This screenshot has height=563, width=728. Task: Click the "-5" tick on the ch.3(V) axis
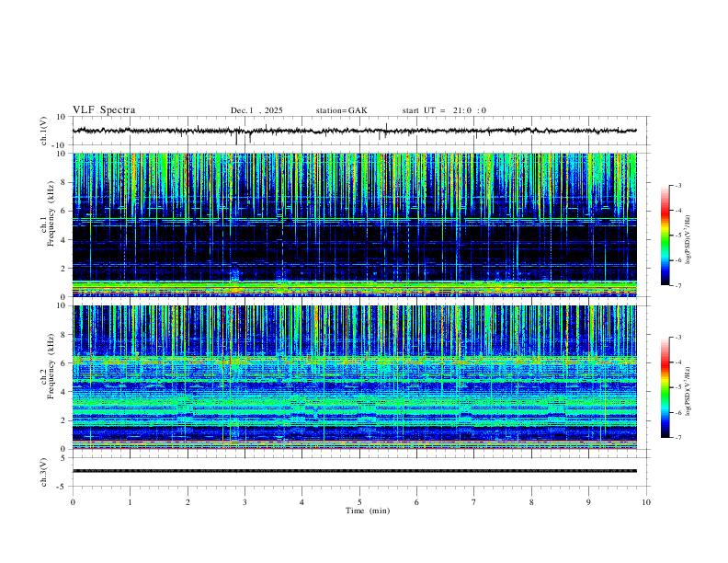pyautogui.click(x=62, y=487)
